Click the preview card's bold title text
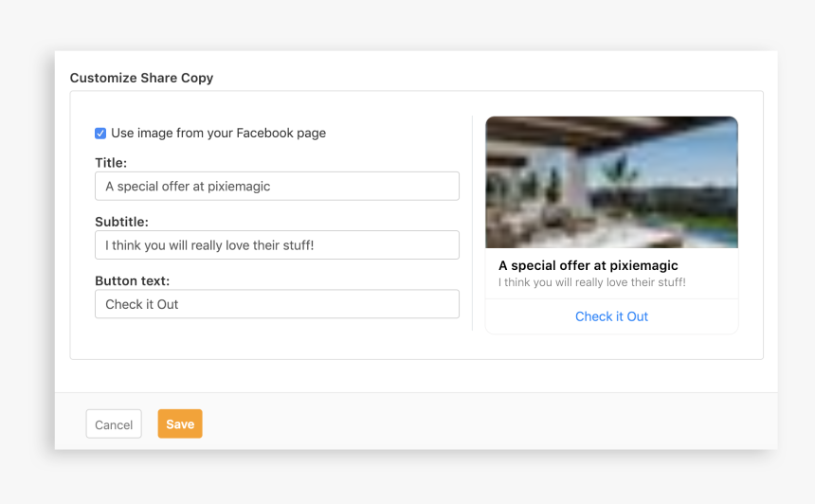815x504 pixels. [589, 266]
